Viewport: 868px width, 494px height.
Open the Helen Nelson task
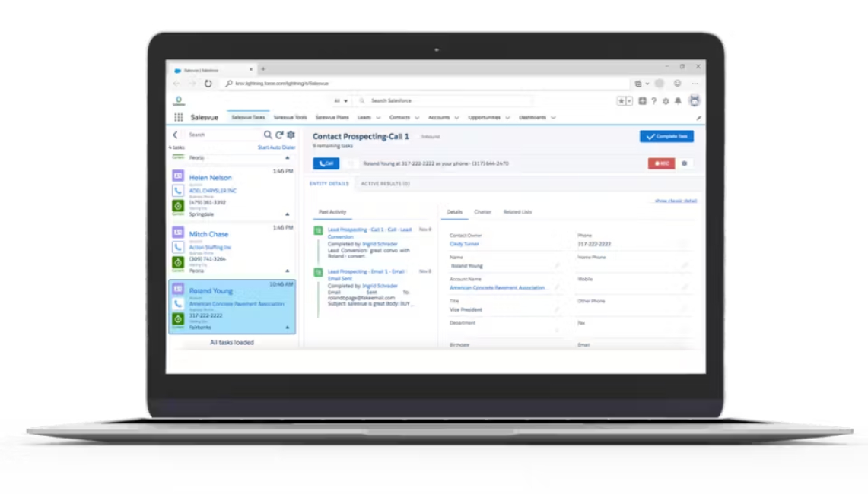(211, 178)
